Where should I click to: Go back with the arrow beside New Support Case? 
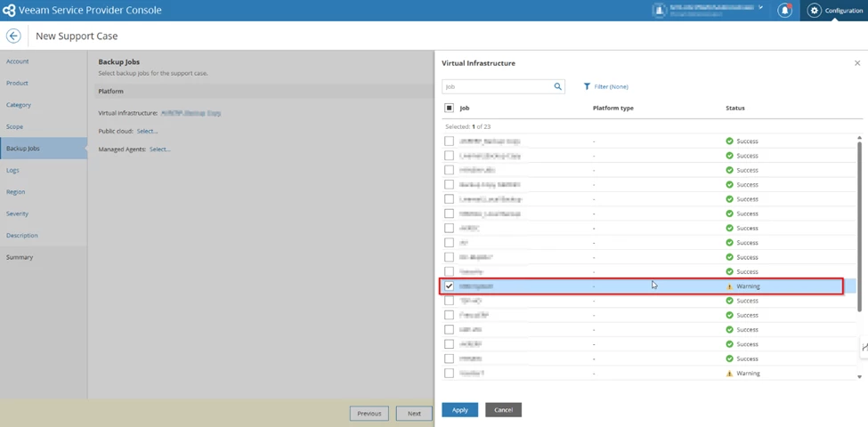click(13, 36)
